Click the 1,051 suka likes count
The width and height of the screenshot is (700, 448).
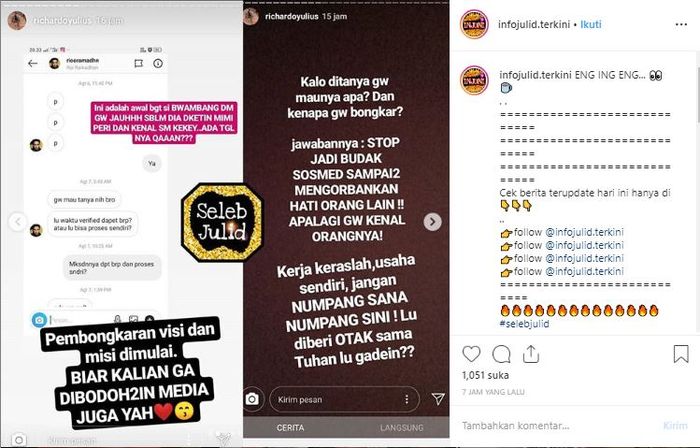[485, 376]
